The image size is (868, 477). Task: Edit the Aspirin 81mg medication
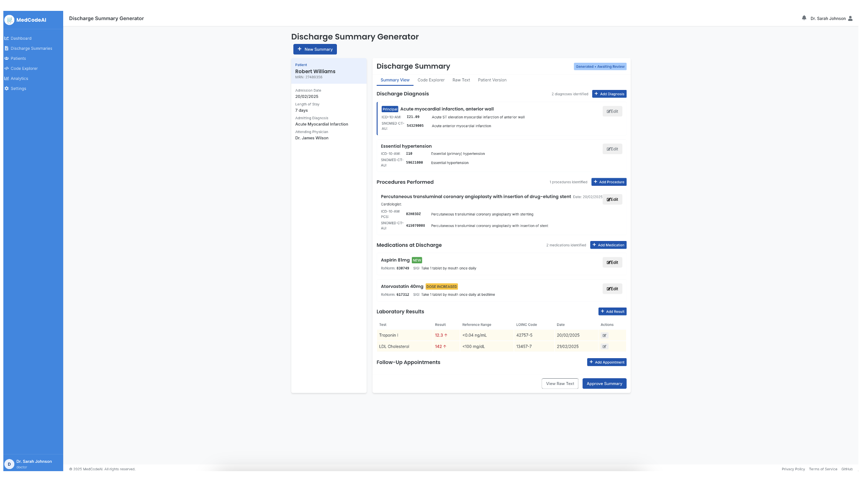click(612, 262)
